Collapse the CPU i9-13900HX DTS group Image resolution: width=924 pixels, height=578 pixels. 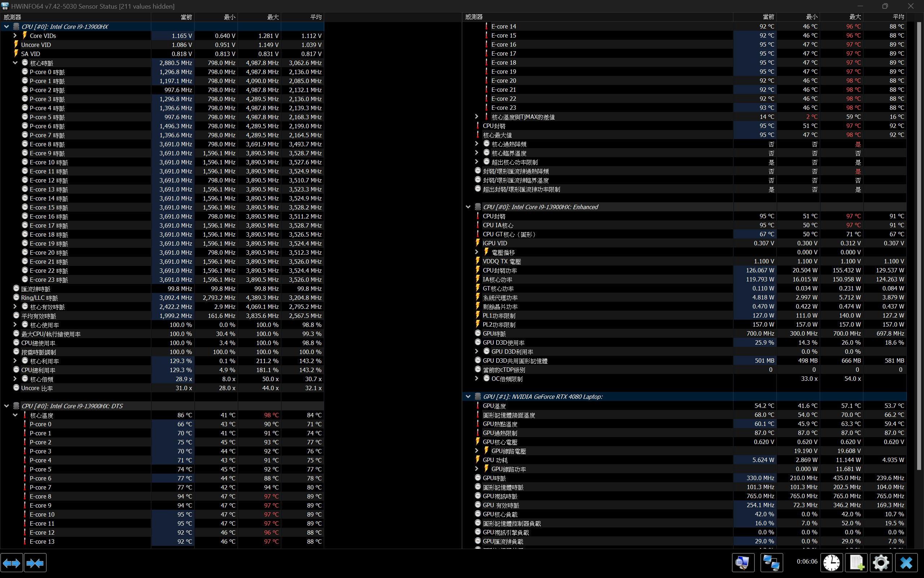pyautogui.click(x=6, y=406)
